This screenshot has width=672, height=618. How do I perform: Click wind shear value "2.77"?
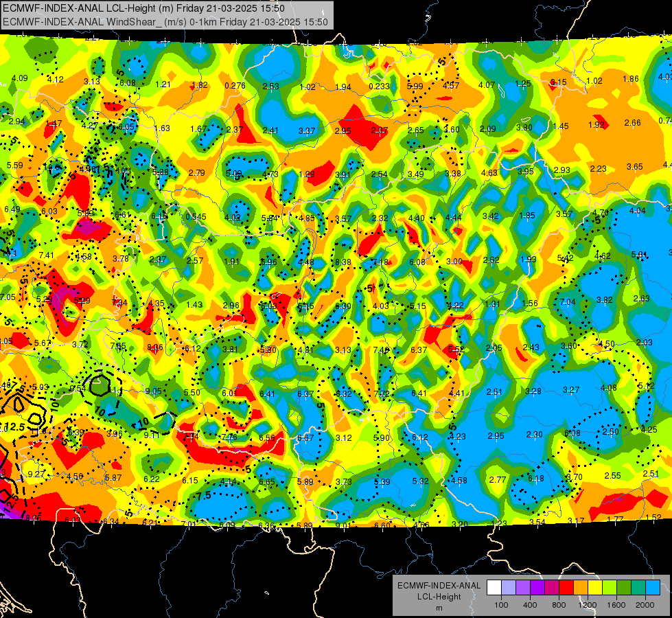[498, 479]
